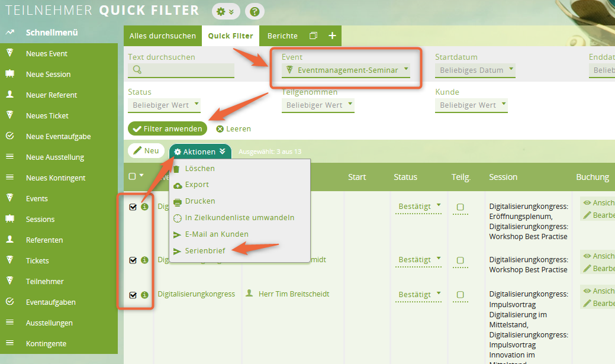Open the gear settings dropdown in header
Screen dimensions: 615x364
[226, 11]
